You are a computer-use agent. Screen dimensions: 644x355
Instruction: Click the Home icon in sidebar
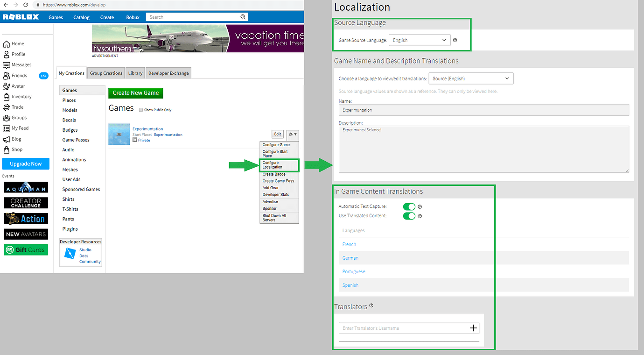(7, 44)
